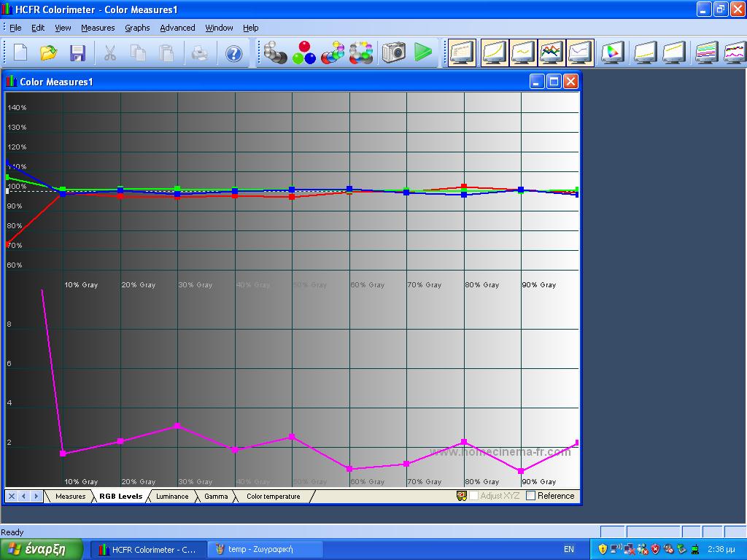Screen dimensions: 747x560
Task: Maximize the Color Measures1 child window
Action: (x=553, y=82)
